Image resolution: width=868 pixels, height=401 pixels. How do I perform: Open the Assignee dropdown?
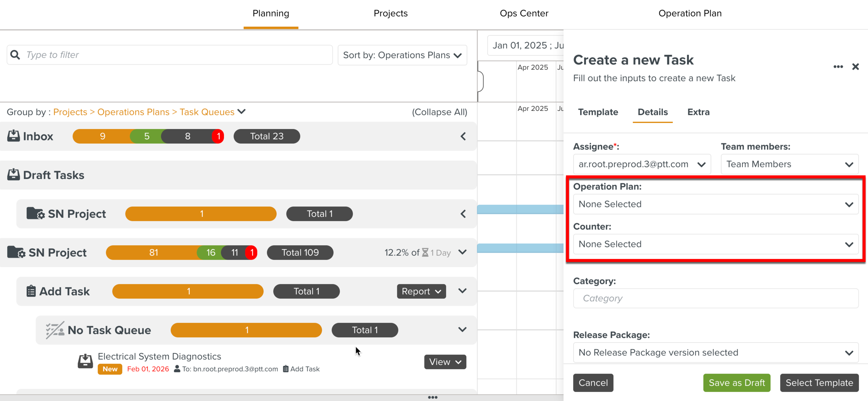[642, 164]
